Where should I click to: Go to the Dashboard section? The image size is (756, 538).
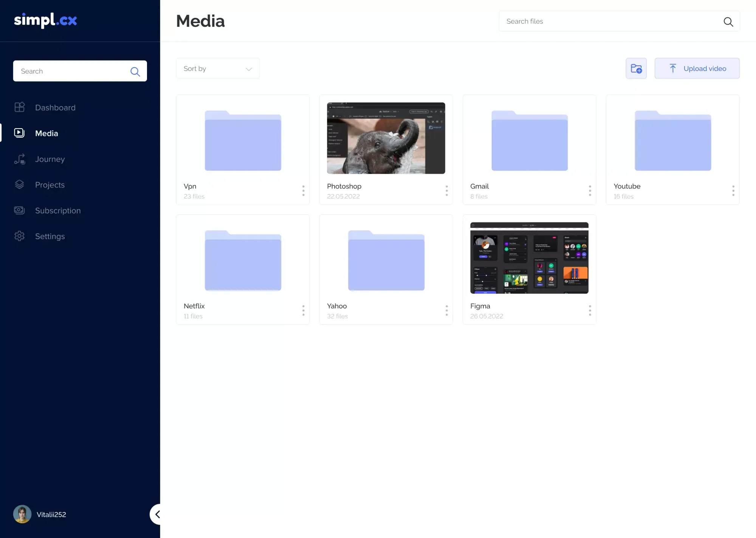[x=55, y=107]
